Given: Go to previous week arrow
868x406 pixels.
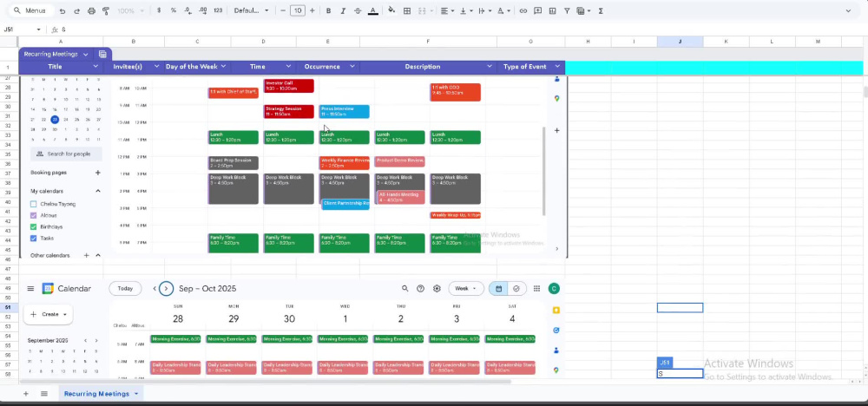Looking at the screenshot, I should click(x=155, y=289).
